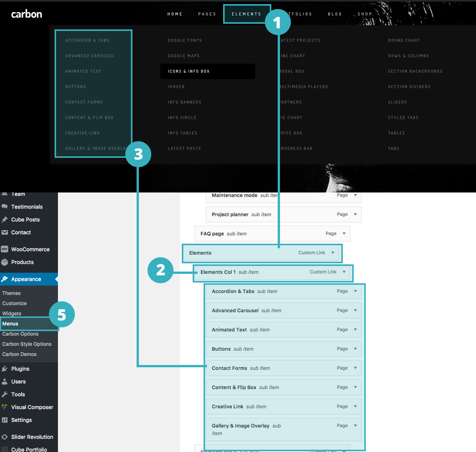Click the Tools wrench icon
This screenshot has width=476, height=452.
click(5, 394)
